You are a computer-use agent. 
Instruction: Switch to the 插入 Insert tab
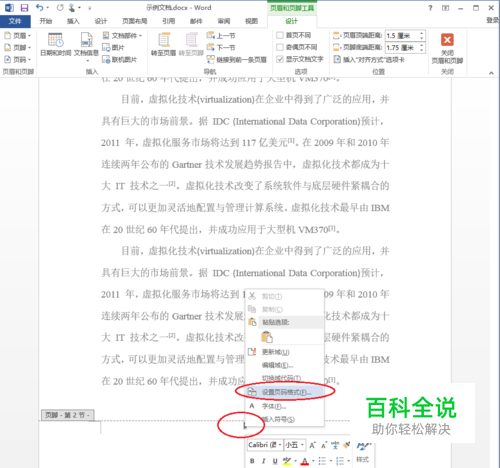tap(73, 21)
